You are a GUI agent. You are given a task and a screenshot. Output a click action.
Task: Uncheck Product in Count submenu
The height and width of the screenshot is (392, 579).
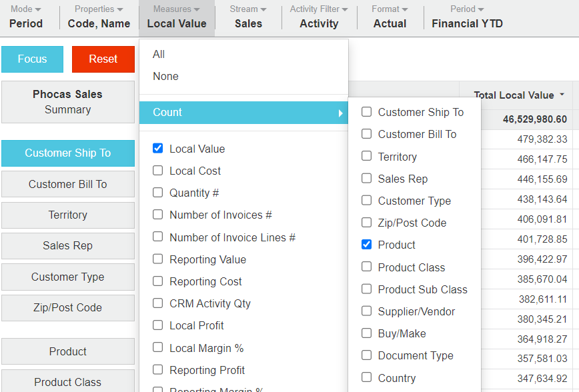(x=366, y=245)
